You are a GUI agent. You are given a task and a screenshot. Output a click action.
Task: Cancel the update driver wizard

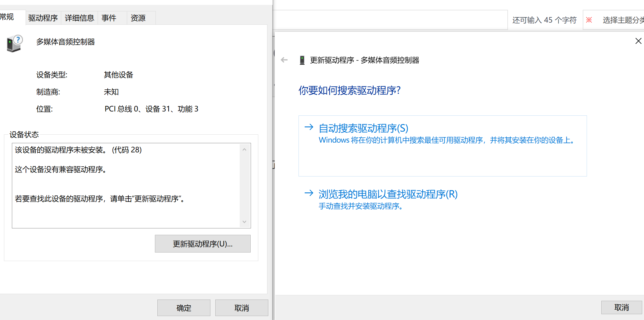621,307
